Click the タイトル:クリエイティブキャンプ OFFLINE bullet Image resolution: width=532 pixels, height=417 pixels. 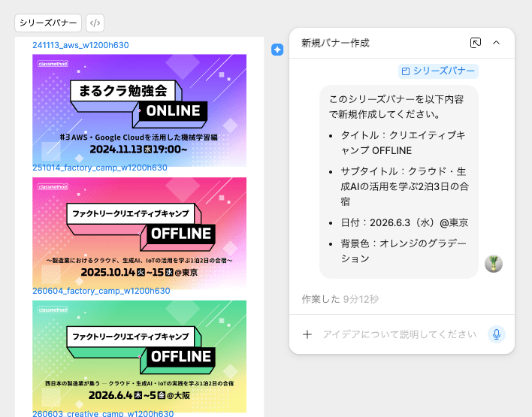403,143
